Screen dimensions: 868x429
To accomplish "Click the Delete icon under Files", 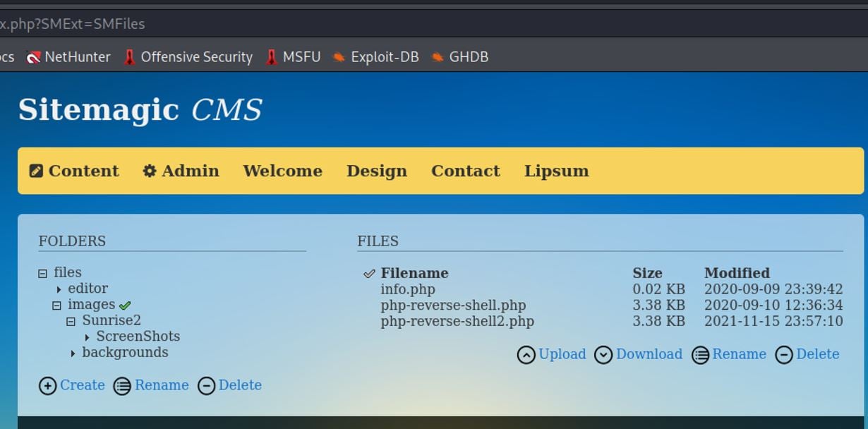I will 784,355.
